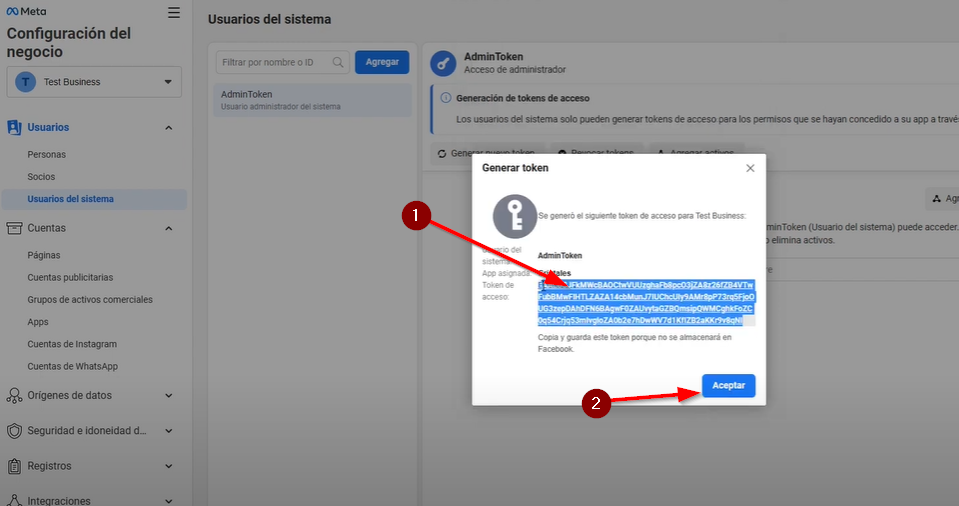Click Aceptar in the dialog
The width and height of the screenshot is (959, 506).
(x=728, y=385)
